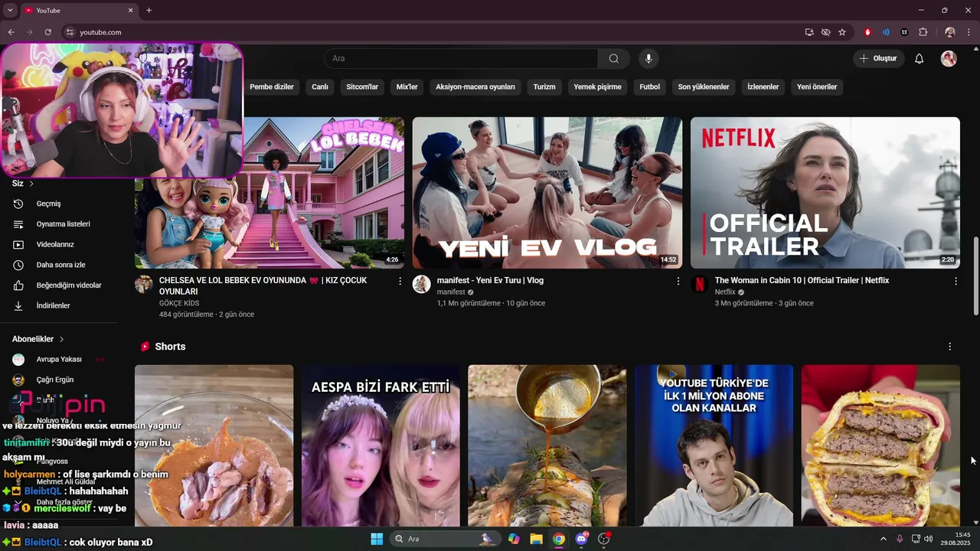Image resolution: width=980 pixels, height=551 pixels.
Task: Open more options for Chelsea video
Action: [x=400, y=282]
